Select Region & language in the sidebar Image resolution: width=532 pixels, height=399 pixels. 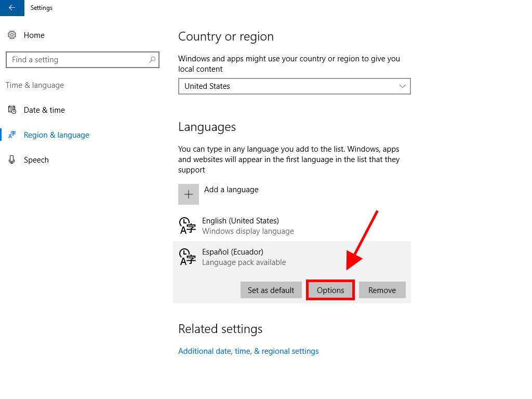point(56,135)
